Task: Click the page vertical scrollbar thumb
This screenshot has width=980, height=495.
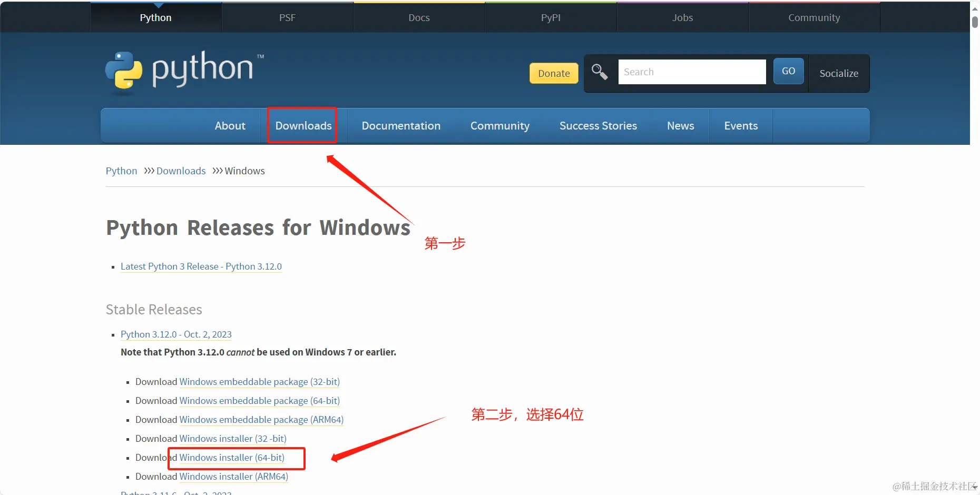Action: pyautogui.click(x=975, y=22)
